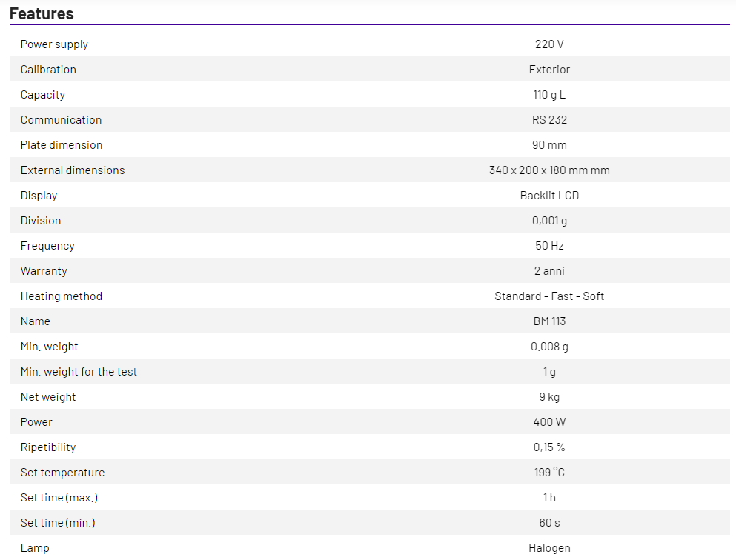Viewport: 736px width, 560px height.
Task: Click the RS 232 communication value
Action: click(x=549, y=120)
